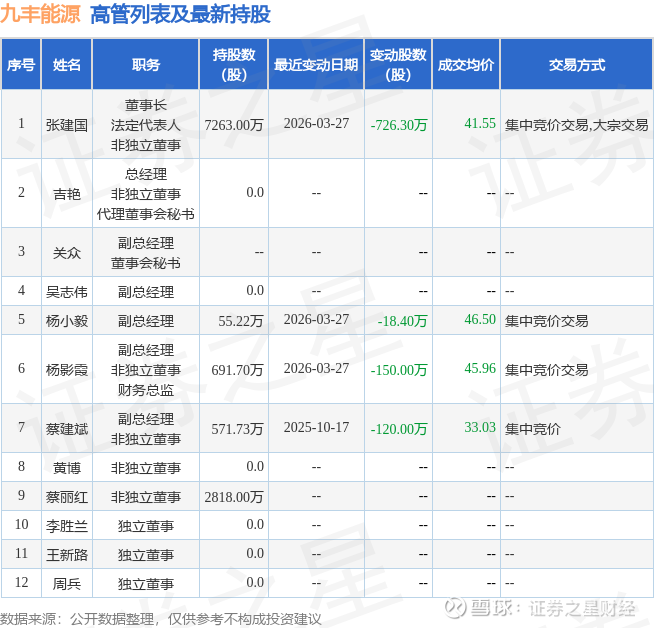Click holdings value 691.70万
The image size is (654, 628).
point(237,369)
